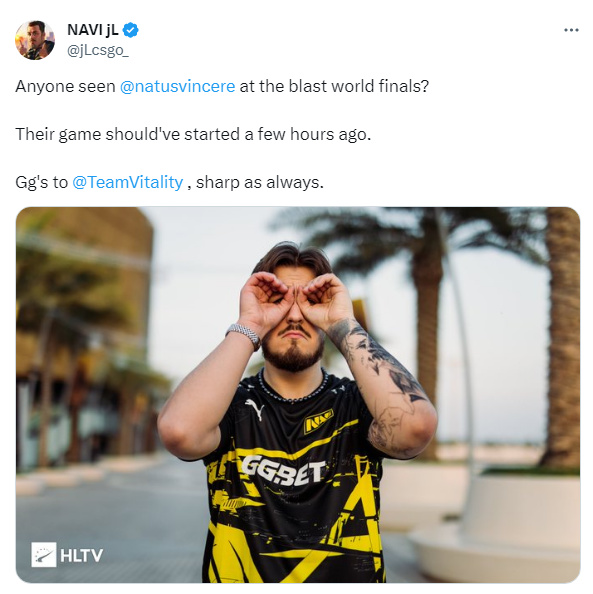
Task: Open the three-dot more options menu
Action: point(571,30)
